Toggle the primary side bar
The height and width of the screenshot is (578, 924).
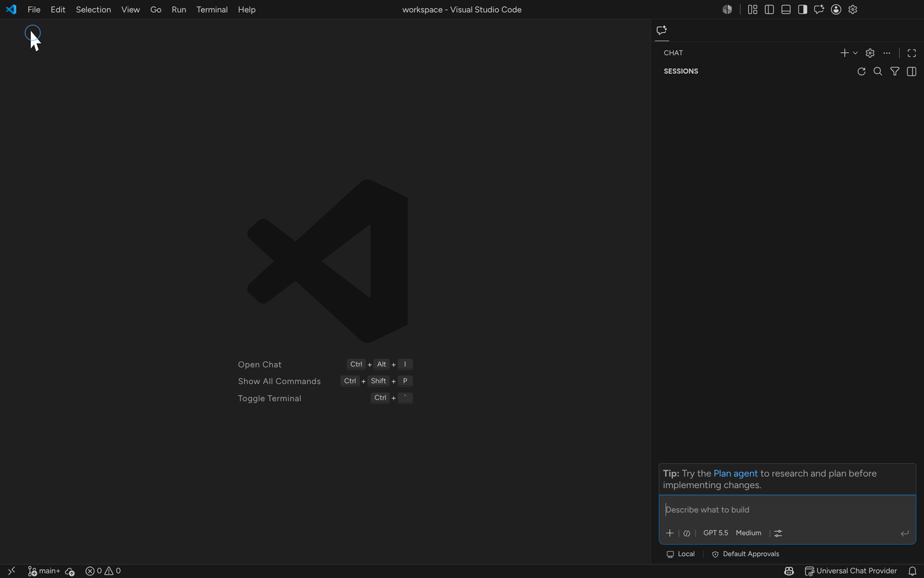[769, 10]
